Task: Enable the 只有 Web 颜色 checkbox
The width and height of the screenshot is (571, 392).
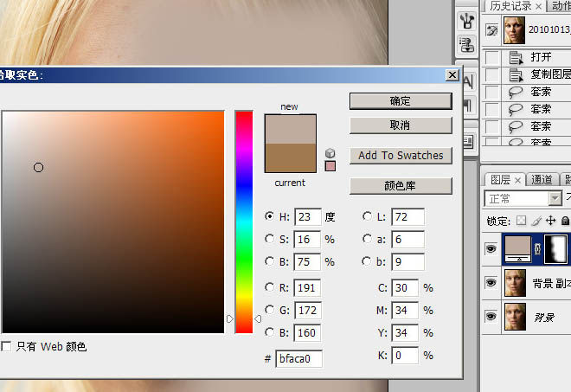Action: coord(7,346)
